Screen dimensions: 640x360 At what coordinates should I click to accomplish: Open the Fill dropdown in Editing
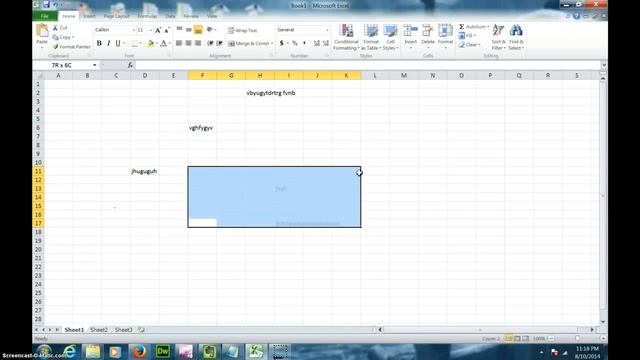(x=467, y=36)
